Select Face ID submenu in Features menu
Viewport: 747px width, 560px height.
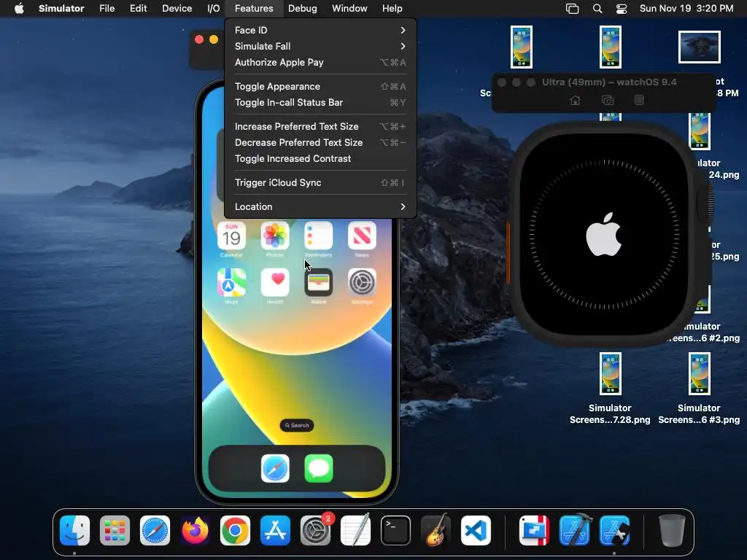click(x=320, y=30)
